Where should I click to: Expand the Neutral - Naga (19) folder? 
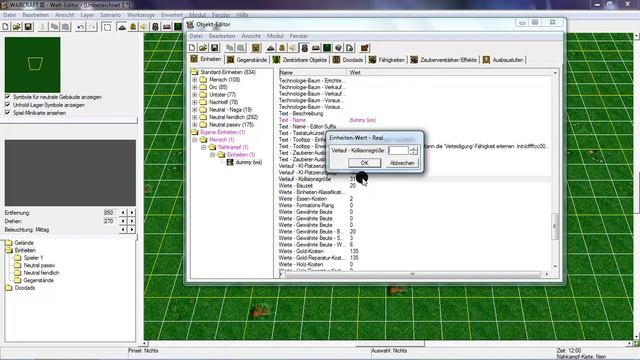pyautogui.click(x=195, y=109)
